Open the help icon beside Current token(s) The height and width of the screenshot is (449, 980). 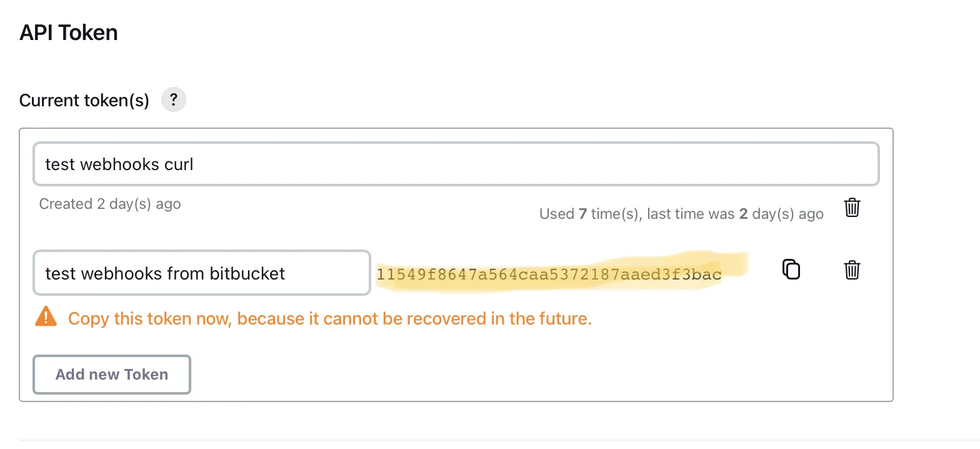click(174, 100)
